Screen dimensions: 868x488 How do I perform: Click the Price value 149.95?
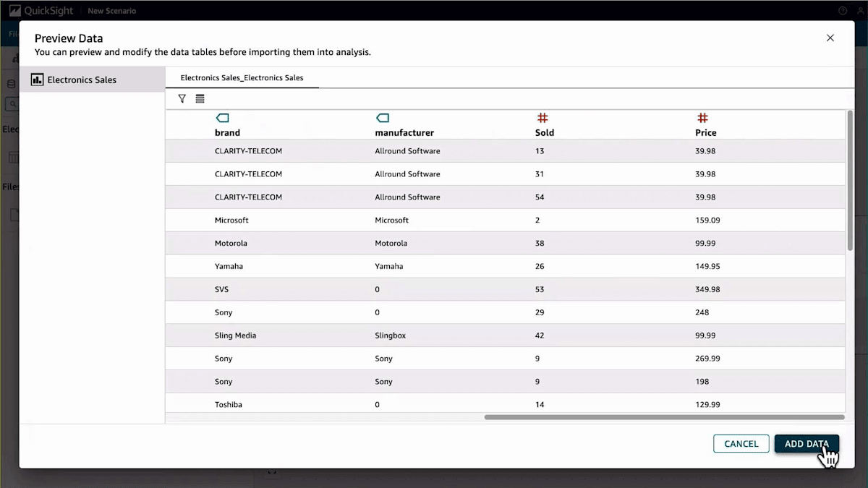707,266
